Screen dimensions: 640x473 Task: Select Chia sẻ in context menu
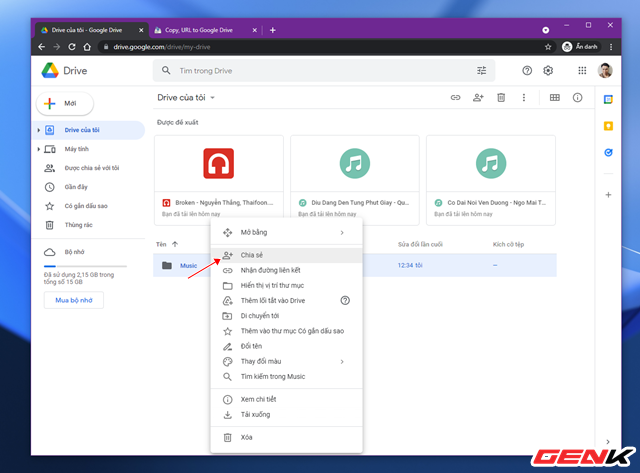point(286,255)
